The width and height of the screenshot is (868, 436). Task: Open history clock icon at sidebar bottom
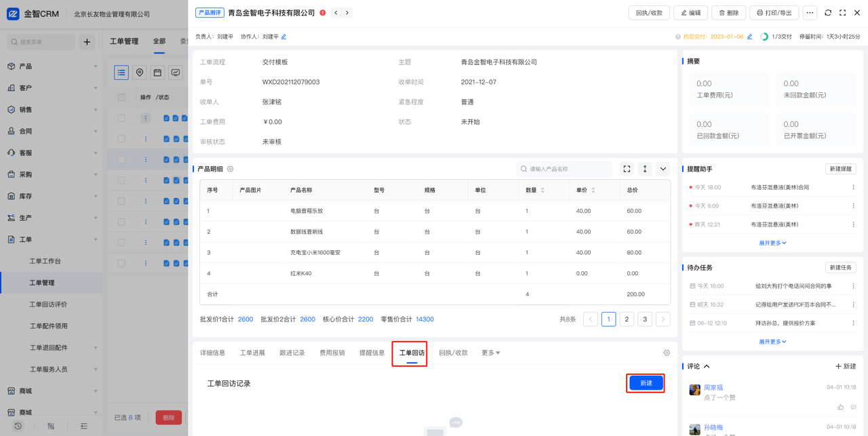tap(18, 426)
